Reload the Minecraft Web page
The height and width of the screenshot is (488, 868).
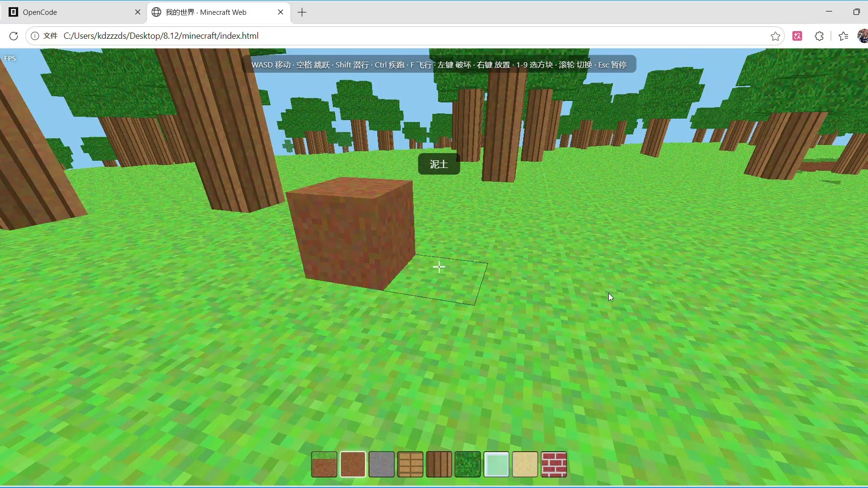tap(13, 36)
